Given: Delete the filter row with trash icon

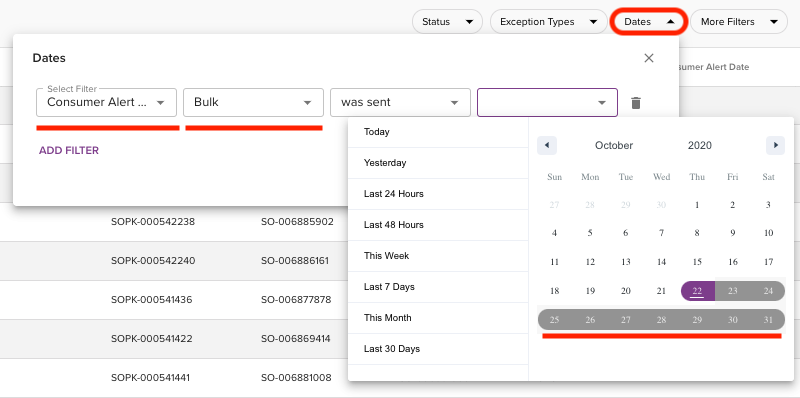Looking at the screenshot, I should (635, 103).
